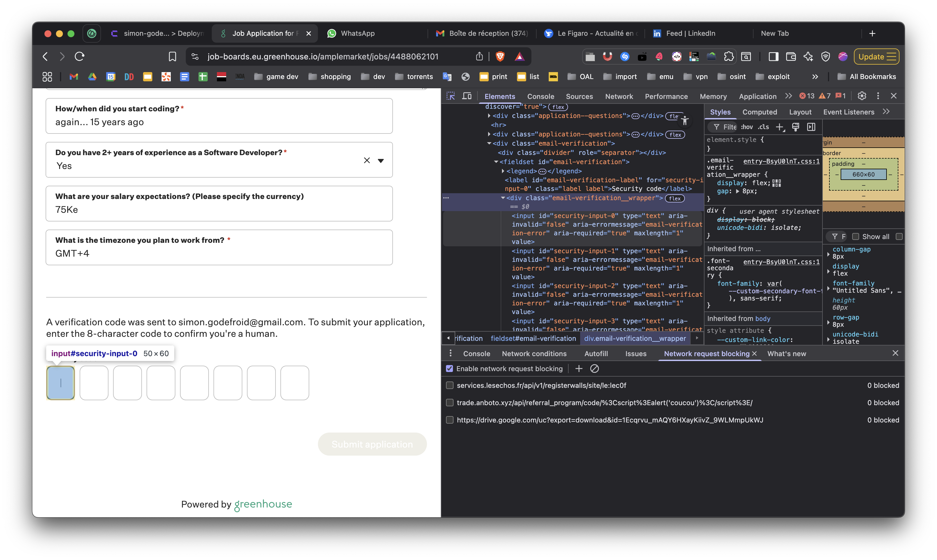The image size is (937, 560).
Task: Click the share icon in address bar
Action: 479,57
